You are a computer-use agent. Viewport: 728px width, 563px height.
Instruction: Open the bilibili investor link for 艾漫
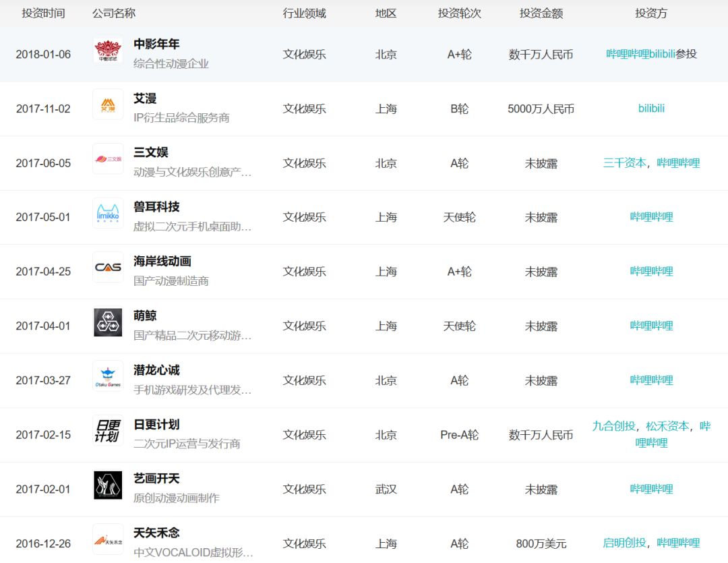coord(651,109)
